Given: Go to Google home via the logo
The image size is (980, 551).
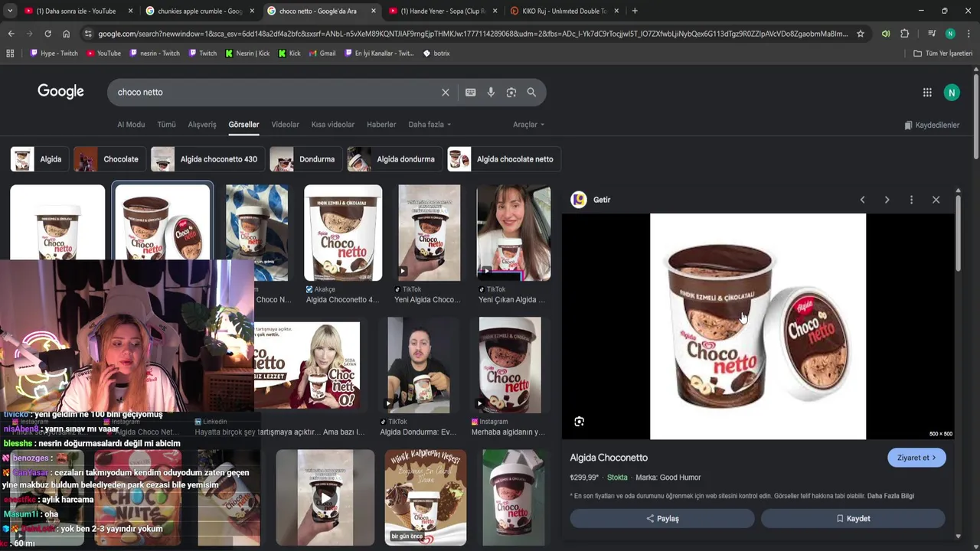Looking at the screenshot, I should pos(60,92).
